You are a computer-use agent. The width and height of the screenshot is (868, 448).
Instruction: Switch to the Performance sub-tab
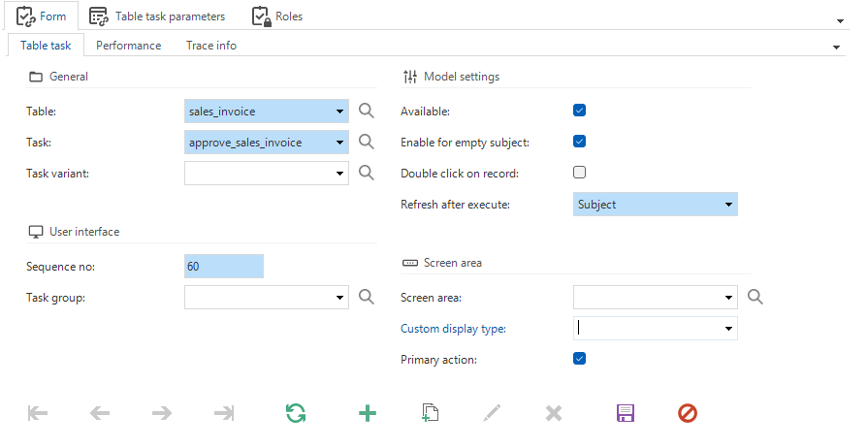pos(128,46)
